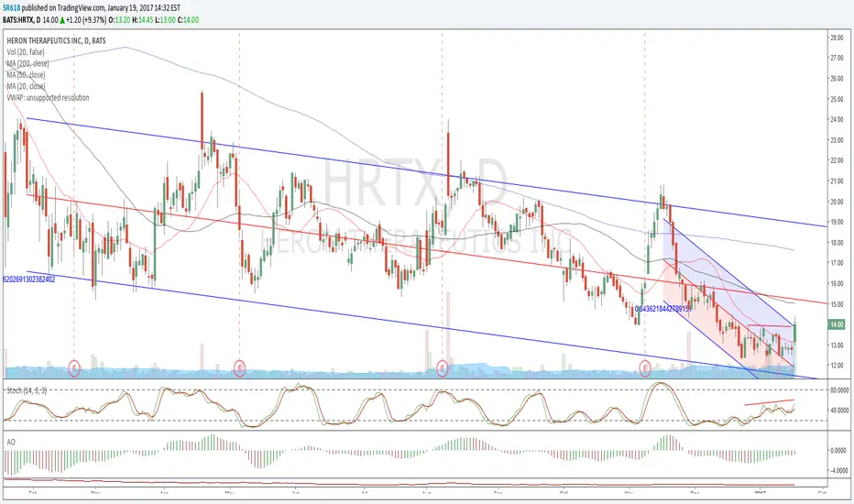Click the Stoch (14, 3, 3) indicator label
This screenshot has width=854, height=504.
click(27, 390)
